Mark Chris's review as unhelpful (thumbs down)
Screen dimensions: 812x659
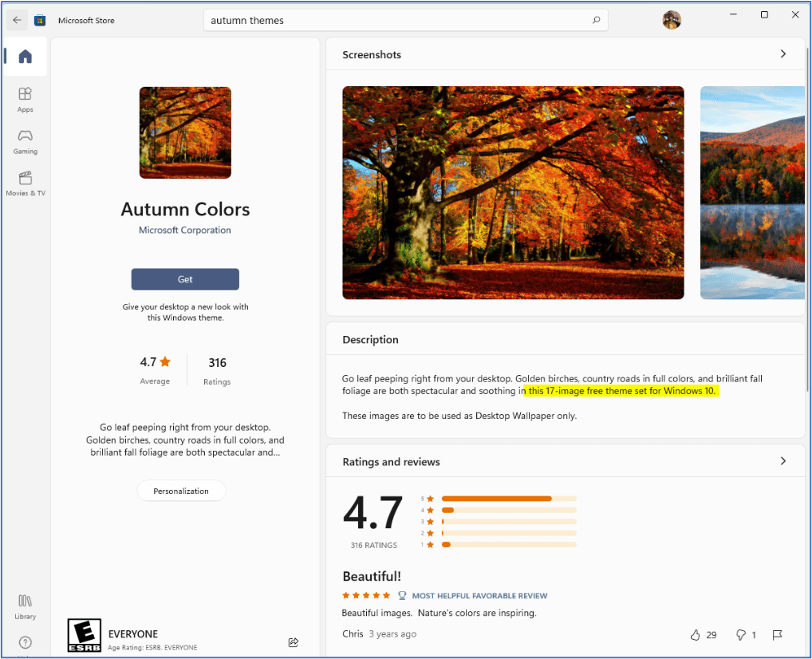pyautogui.click(x=740, y=635)
